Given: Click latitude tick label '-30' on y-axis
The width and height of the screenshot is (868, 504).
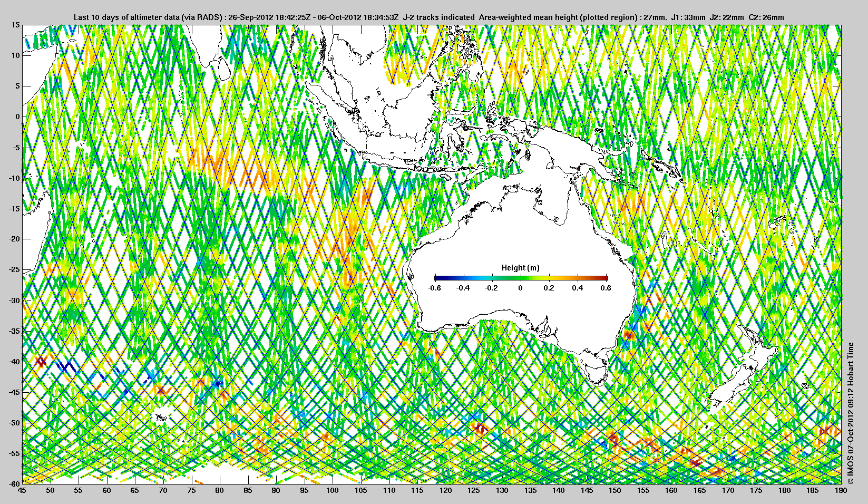Looking at the screenshot, I should coord(14,301).
